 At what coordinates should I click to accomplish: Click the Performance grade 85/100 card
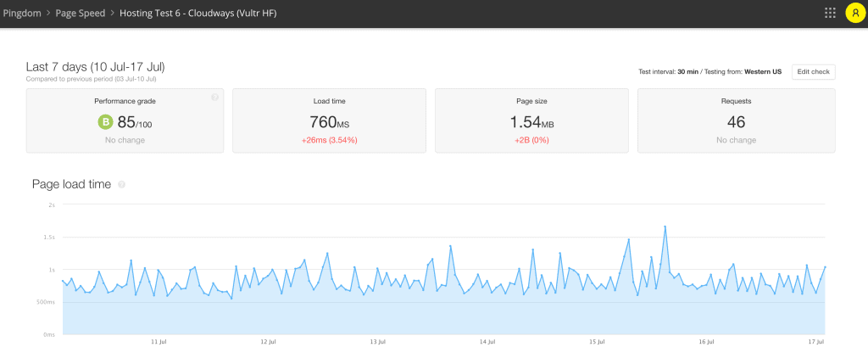125,120
